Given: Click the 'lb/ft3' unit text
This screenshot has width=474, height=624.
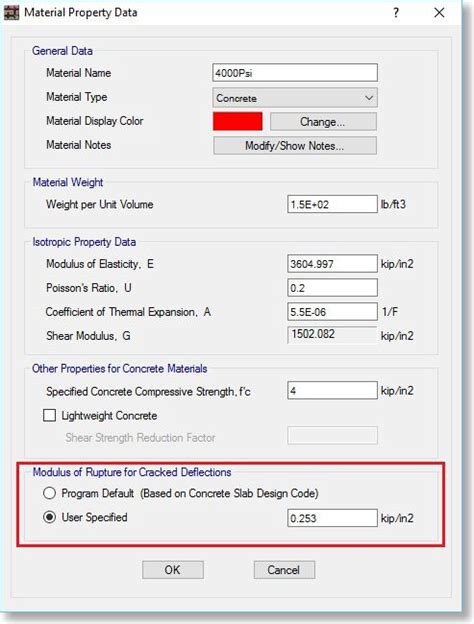Looking at the screenshot, I should point(393,204).
